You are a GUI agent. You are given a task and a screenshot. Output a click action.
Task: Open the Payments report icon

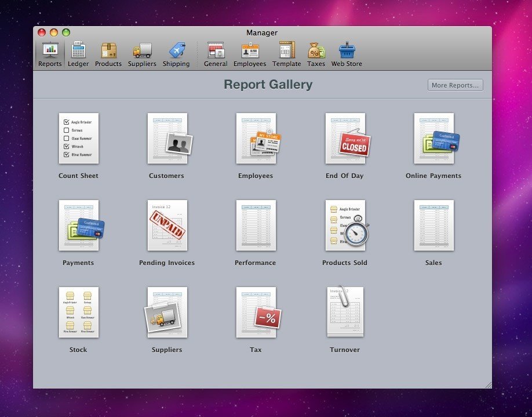tap(81, 225)
